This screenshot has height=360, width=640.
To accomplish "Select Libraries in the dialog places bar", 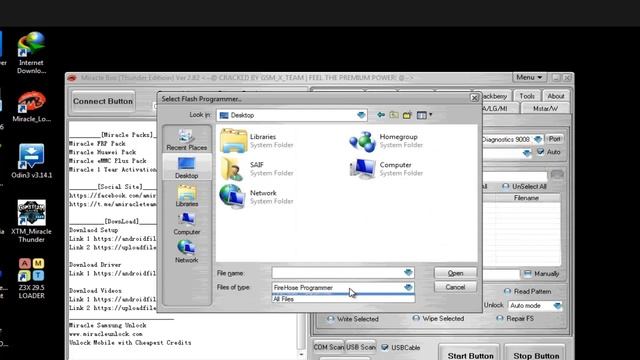I will click(187, 196).
